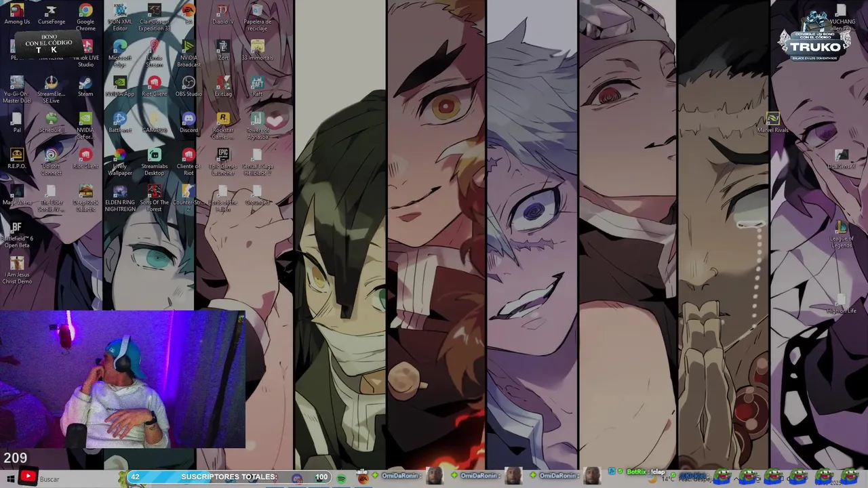Launch Schedule I desktop shortcut
This screenshot has height=488, width=868.
(52, 123)
